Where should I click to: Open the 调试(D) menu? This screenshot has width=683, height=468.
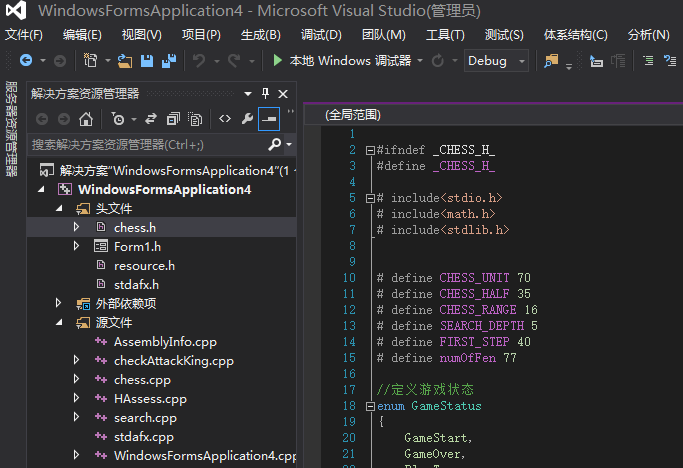click(321, 34)
